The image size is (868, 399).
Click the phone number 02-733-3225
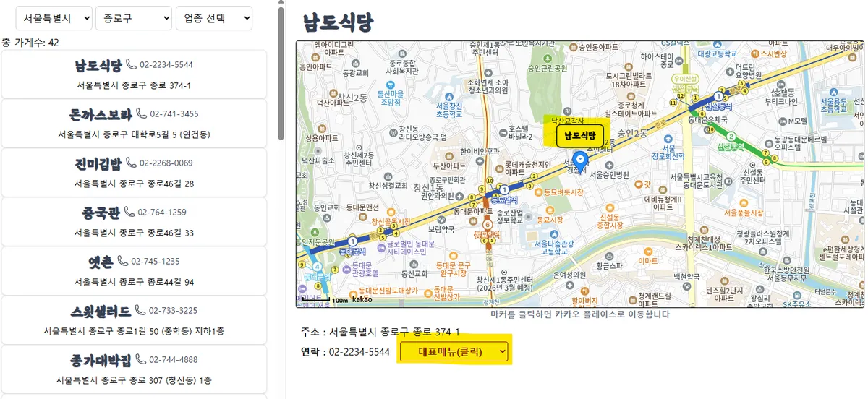pos(174,311)
